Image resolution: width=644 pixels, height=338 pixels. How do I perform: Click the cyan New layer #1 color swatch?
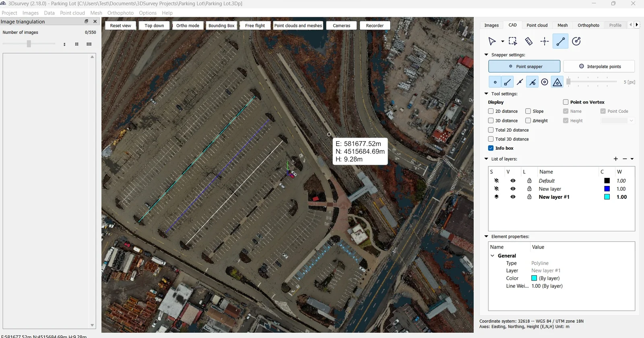tap(607, 197)
